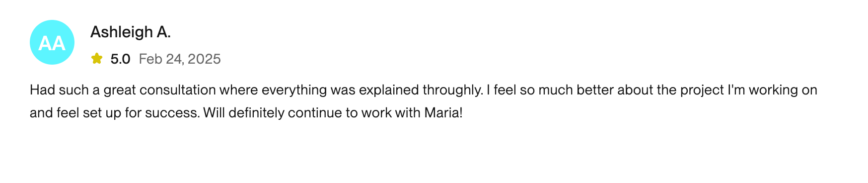Click the AA avatar circle
868x183 pixels.
[x=52, y=42]
